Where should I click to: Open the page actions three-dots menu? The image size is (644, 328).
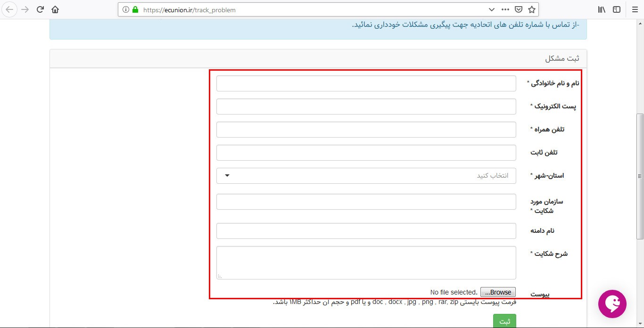tap(505, 9)
